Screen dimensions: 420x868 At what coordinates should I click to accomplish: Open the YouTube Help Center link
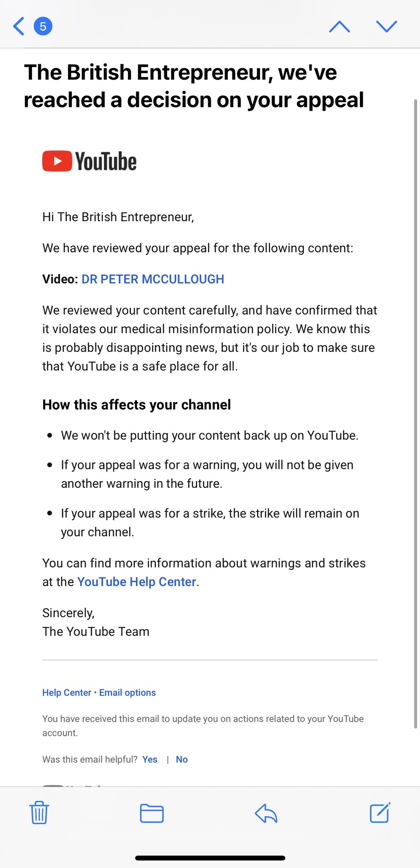[137, 582]
